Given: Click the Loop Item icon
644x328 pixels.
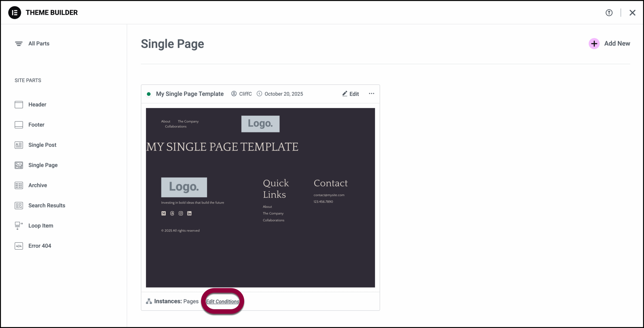Looking at the screenshot, I should coord(19,225).
